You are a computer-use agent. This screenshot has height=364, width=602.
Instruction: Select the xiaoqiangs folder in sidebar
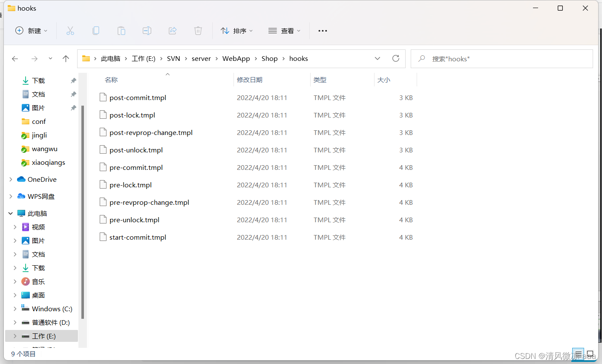pos(49,162)
